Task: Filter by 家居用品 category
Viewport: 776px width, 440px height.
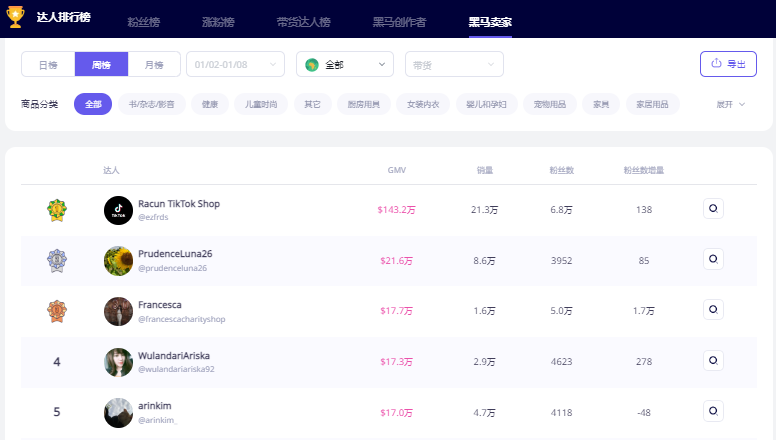Action: (652, 104)
